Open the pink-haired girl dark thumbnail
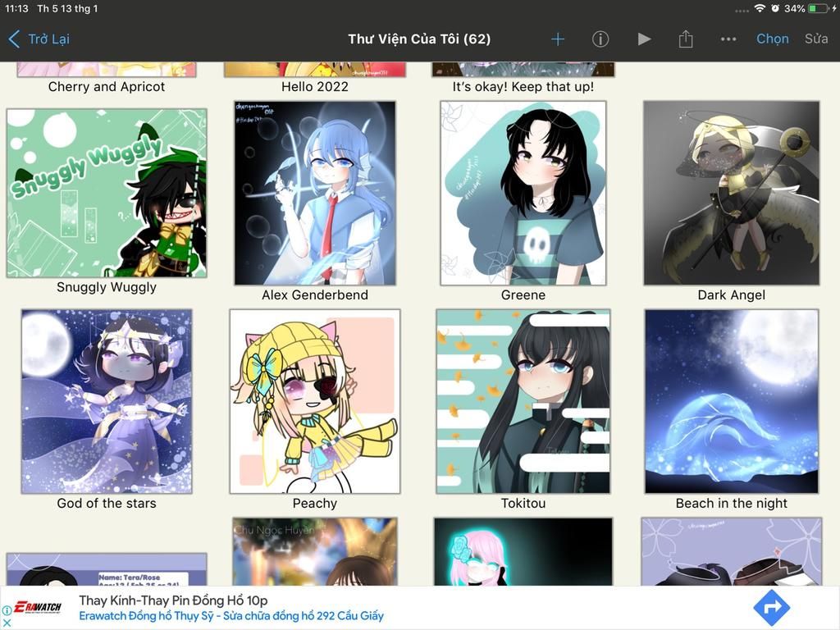Viewport: 840px width, 630px height. [x=523, y=551]
